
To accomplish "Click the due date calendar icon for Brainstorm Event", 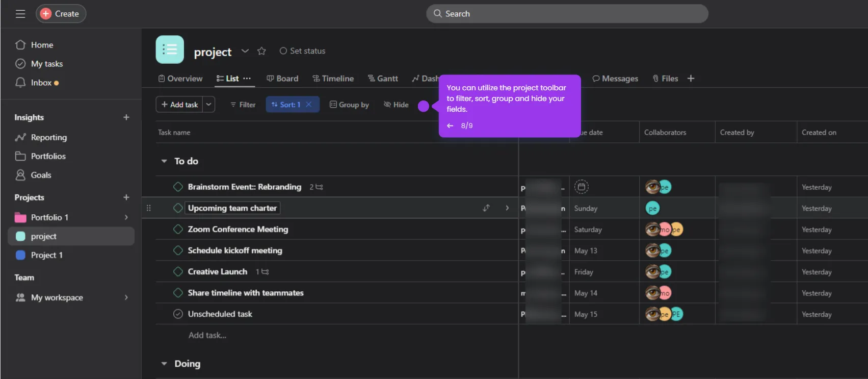I will click(581, 187).
